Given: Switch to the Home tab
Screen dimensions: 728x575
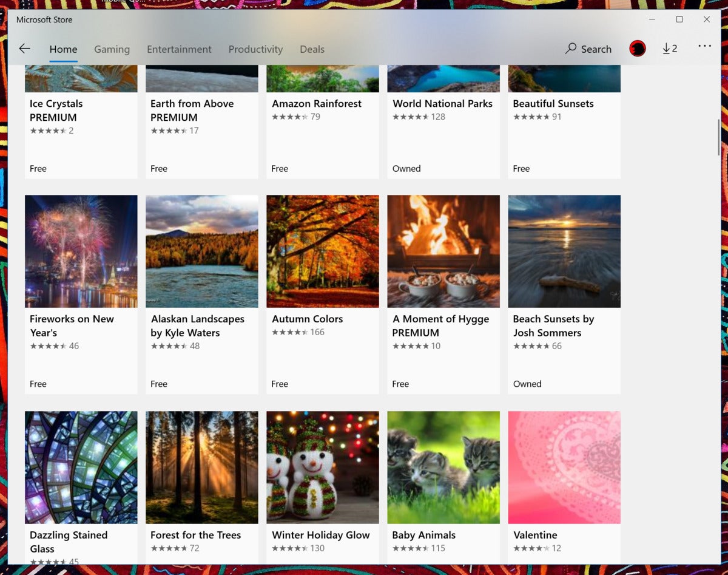Looking at the screenshot, I should 63,49.
